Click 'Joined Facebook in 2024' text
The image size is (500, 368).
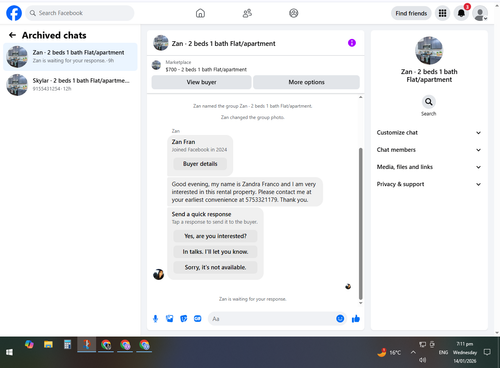199,150
